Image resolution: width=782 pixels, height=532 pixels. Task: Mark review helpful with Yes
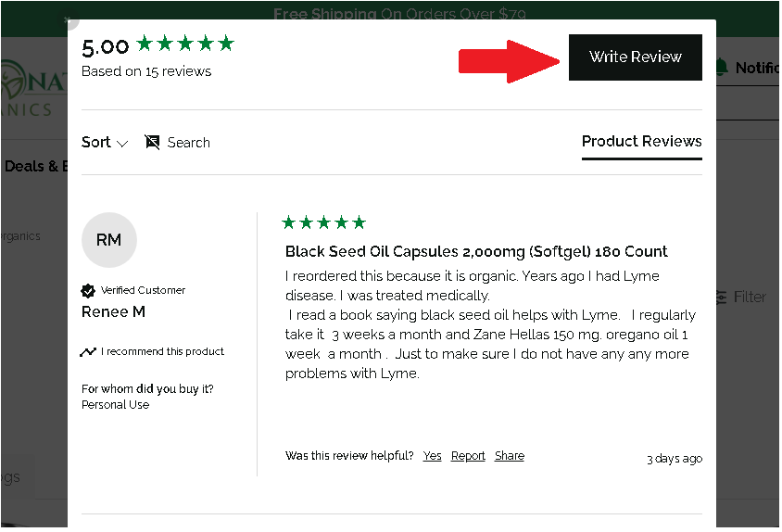[432, 456]
